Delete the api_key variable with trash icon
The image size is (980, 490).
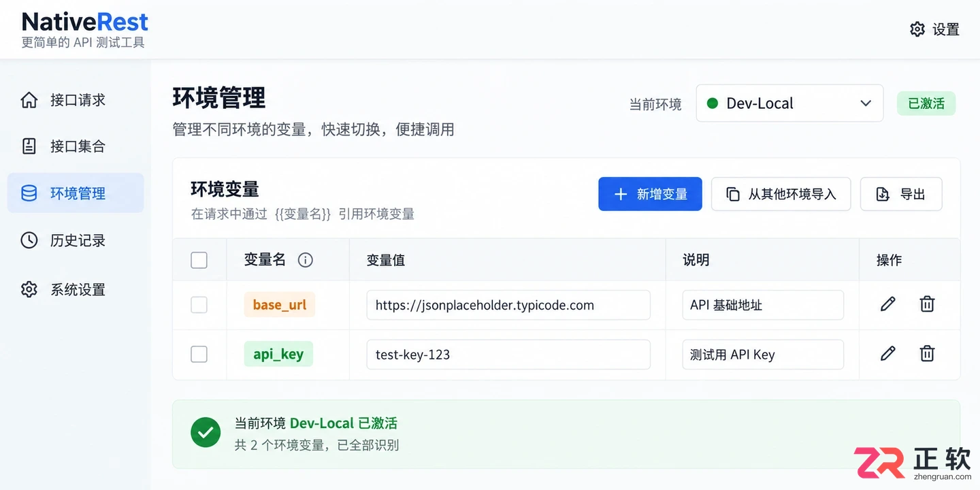click(927, 353)
